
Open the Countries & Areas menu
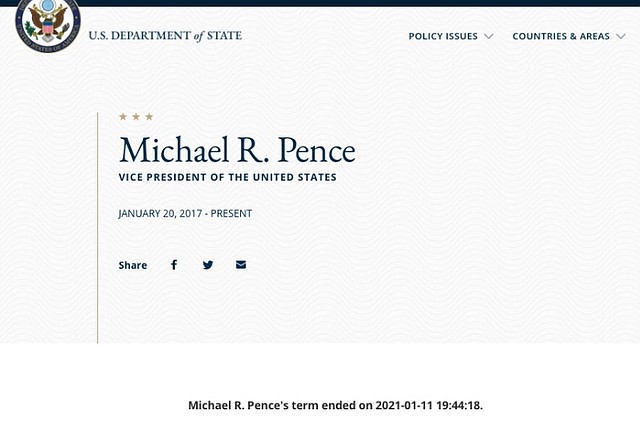pos(560,37)
